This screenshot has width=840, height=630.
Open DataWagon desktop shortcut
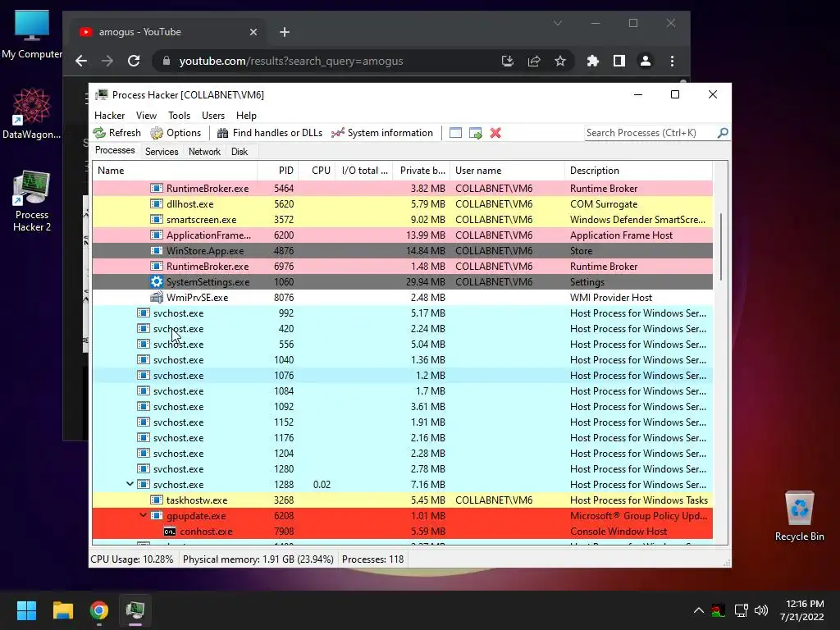[32, 113]
